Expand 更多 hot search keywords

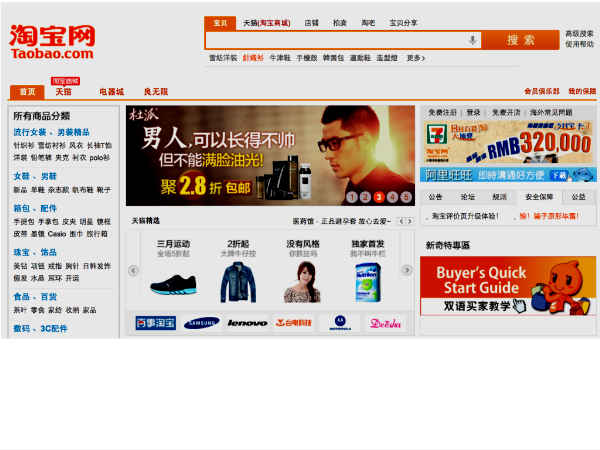click(416, 58)
